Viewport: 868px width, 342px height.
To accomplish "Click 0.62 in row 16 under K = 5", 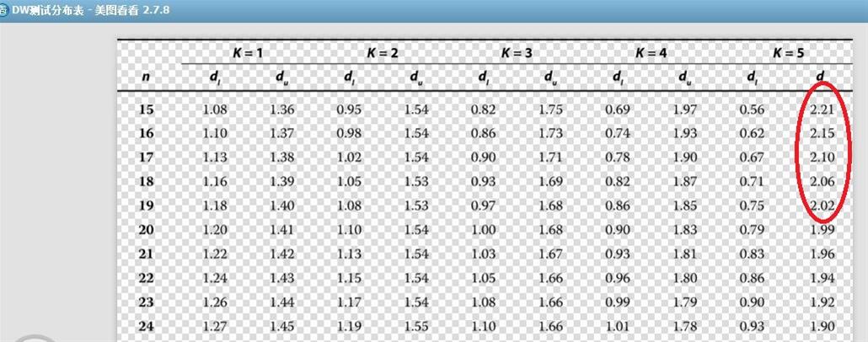I will [753, 133].
